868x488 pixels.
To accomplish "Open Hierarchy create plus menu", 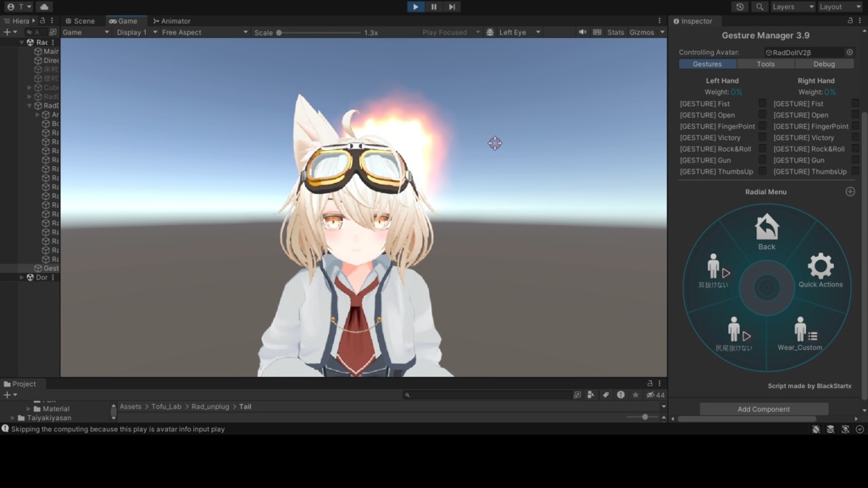I will point(10,33).
